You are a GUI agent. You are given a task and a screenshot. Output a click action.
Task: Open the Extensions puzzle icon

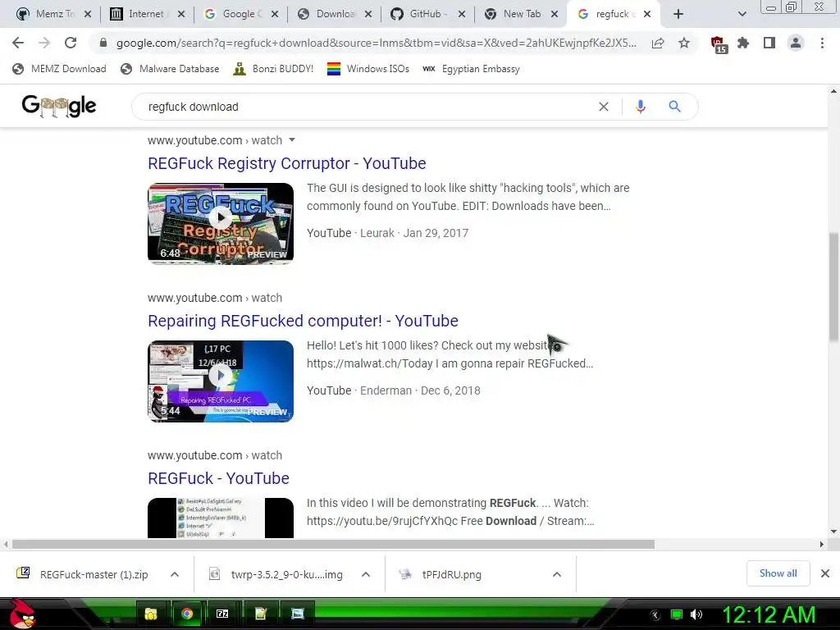pos(743,43)
